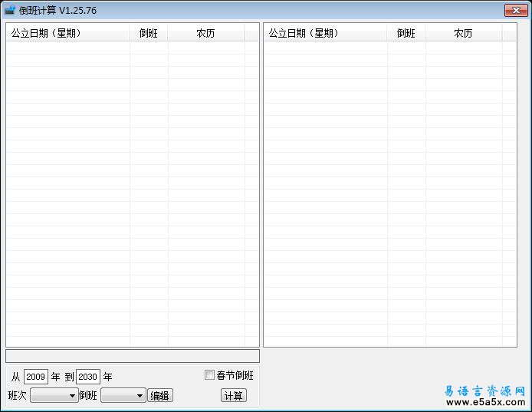Image resolution: width=532 pixels, height=412 pixels.
Task: Enable the 春节倒班 checkbox
Action: 209,375
